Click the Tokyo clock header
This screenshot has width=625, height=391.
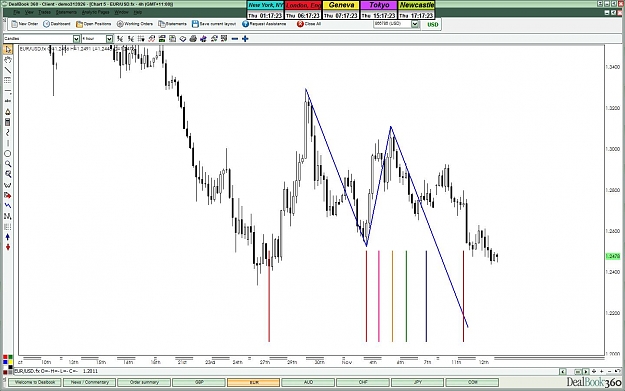[x=379, y=5]
